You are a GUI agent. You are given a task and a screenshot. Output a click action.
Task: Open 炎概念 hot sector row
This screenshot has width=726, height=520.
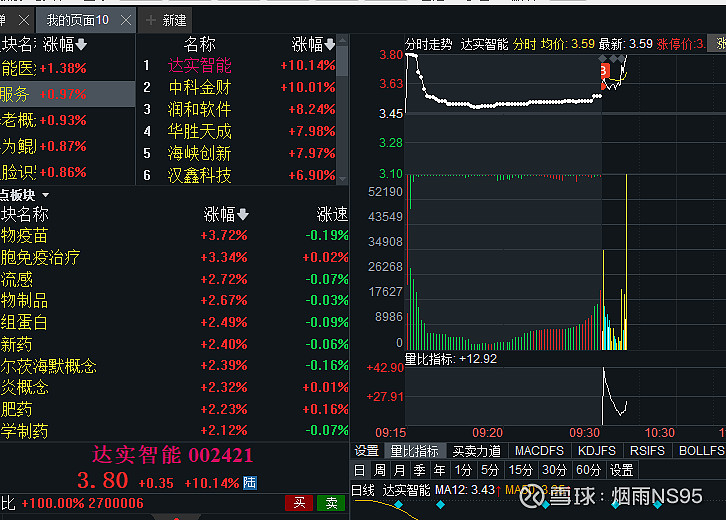(x=174, y=387)
